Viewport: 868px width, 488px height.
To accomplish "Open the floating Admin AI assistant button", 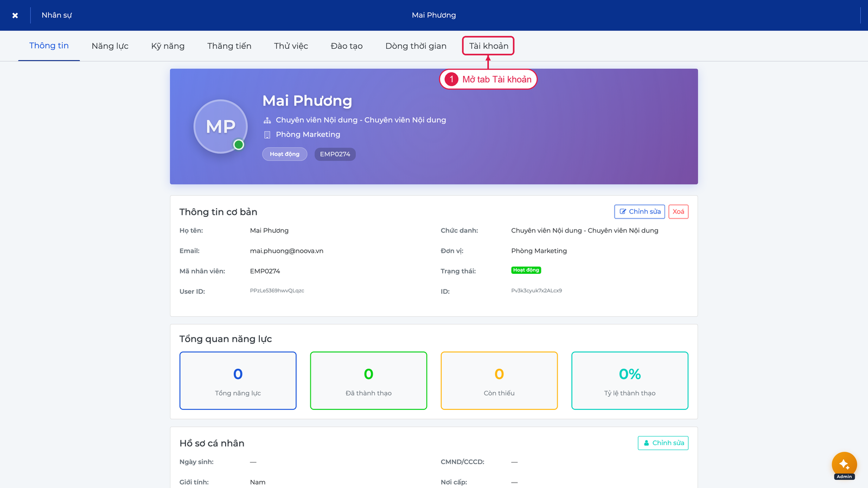I will [x=844, y=465].
